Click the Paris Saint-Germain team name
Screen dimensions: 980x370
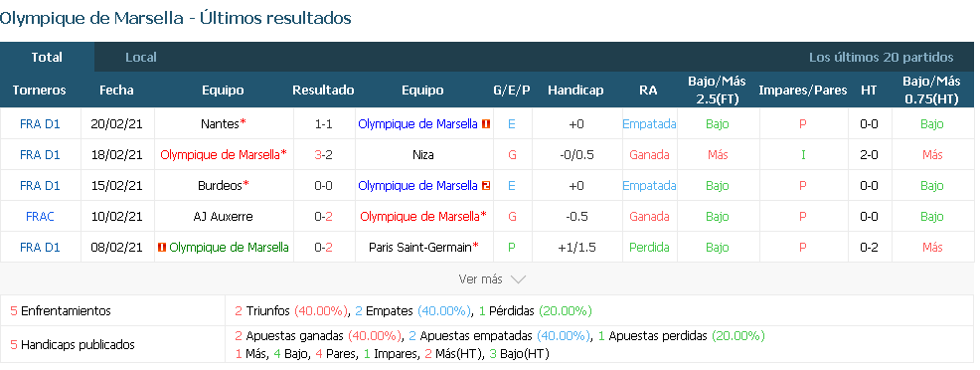420,248
